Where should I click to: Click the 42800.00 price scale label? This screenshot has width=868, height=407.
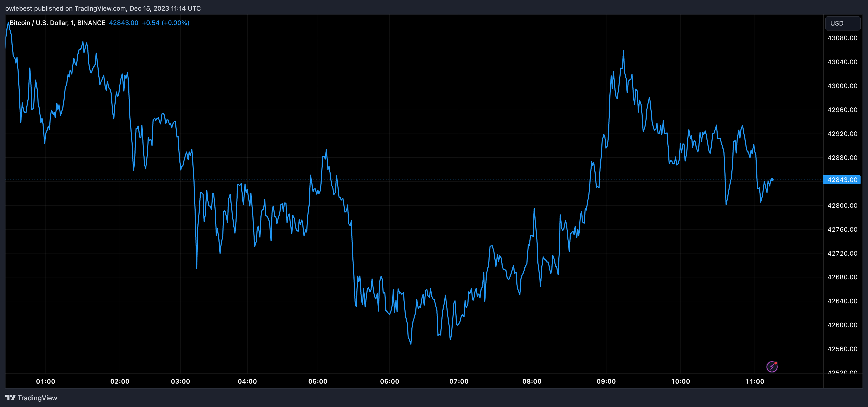tap(842, 205)
